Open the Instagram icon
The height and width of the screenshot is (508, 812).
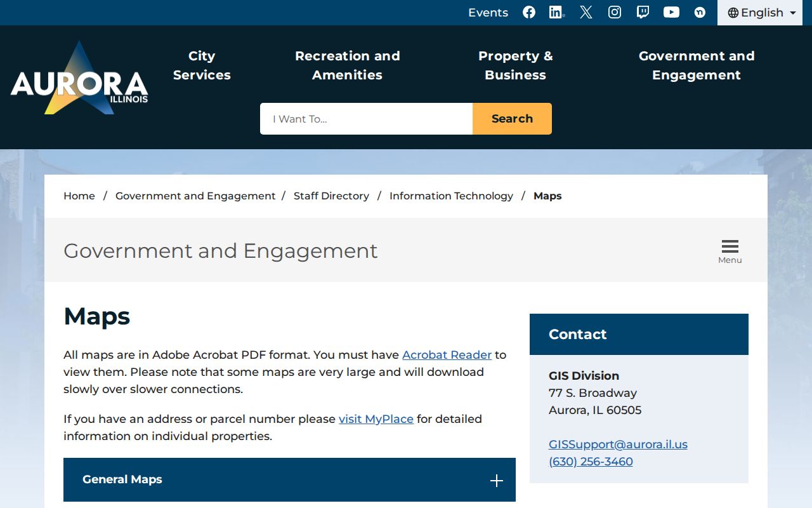click(x=615, y=12)
